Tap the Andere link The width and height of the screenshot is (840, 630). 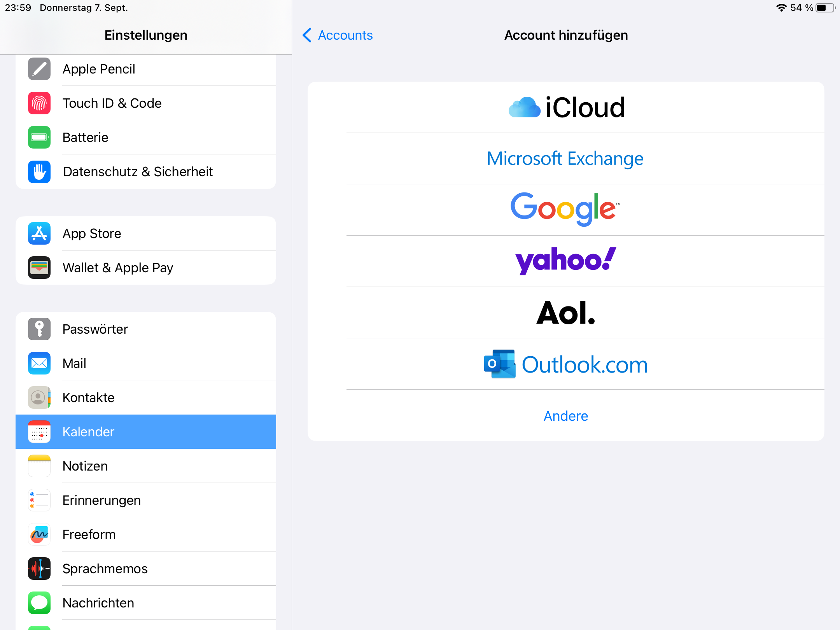click(566, 416)
